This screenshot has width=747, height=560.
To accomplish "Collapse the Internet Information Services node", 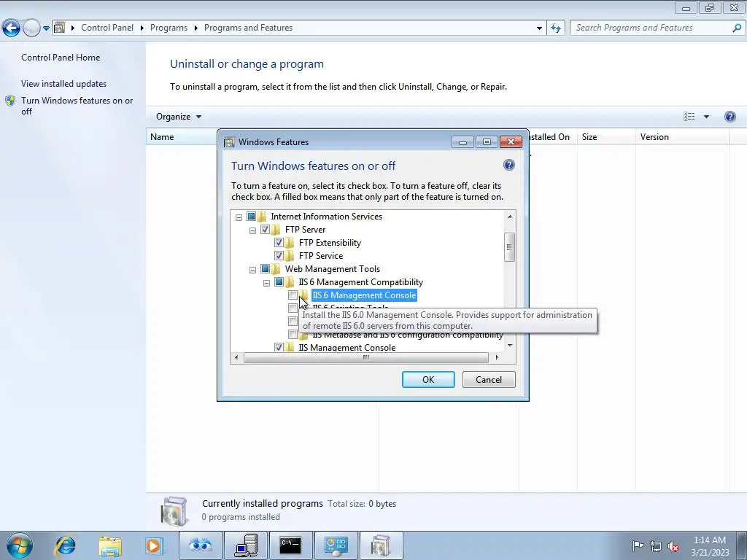I will point(239,217).
